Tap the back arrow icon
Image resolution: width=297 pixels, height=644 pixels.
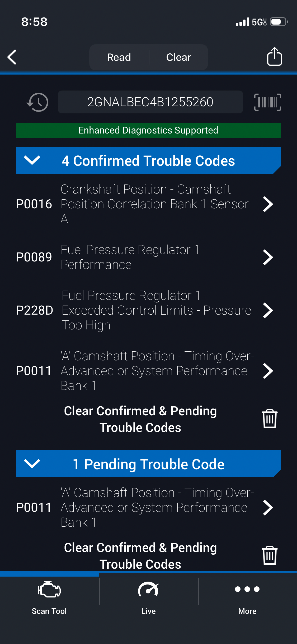12,57
